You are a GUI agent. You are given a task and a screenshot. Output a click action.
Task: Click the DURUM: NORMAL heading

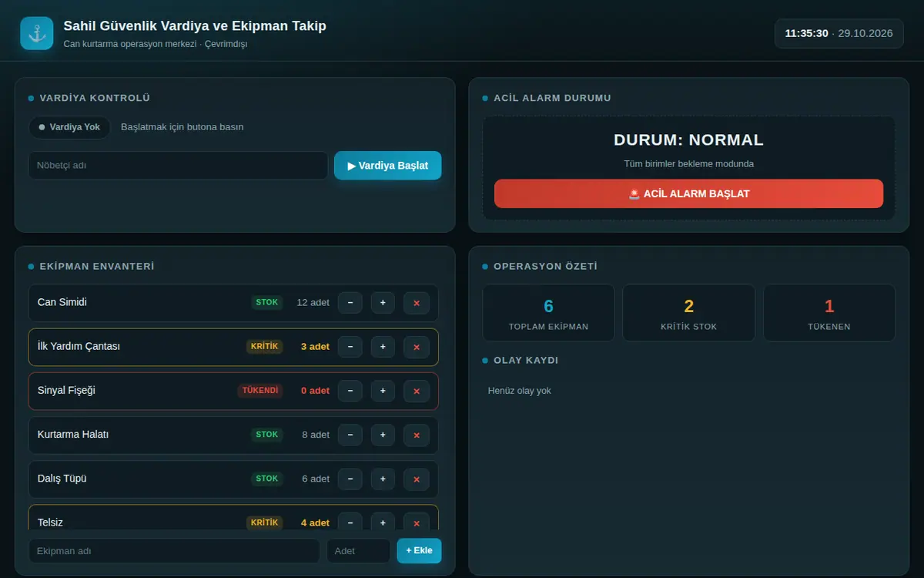(688, 139)
